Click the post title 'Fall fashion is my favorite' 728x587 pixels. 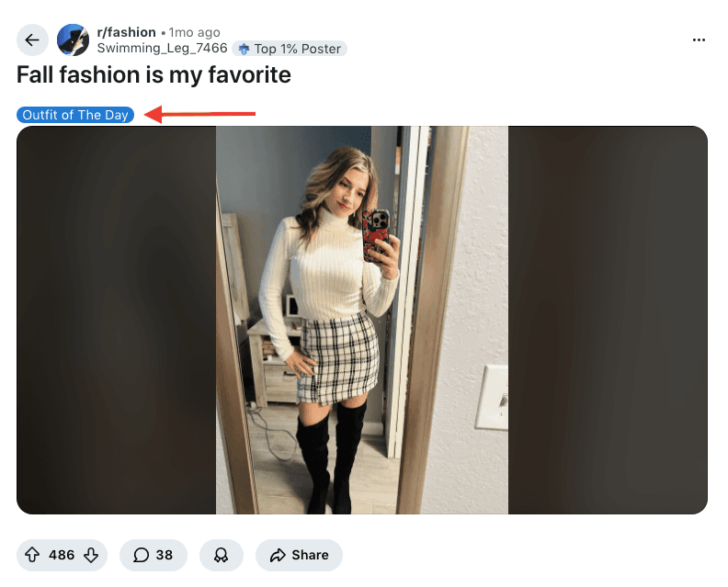(154, 74)
